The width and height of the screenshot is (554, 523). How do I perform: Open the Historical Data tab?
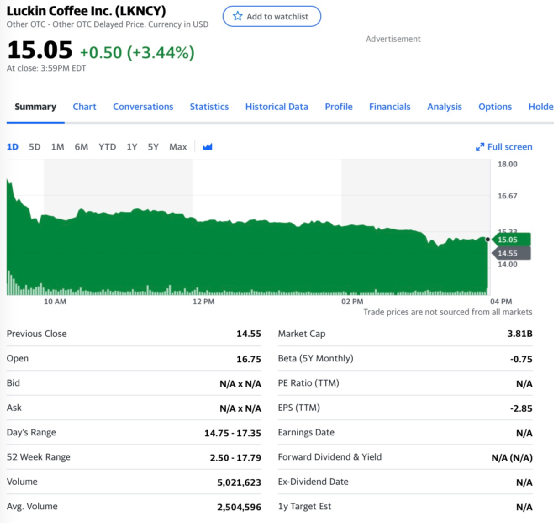pyautogui.click(x=277, y=107)
